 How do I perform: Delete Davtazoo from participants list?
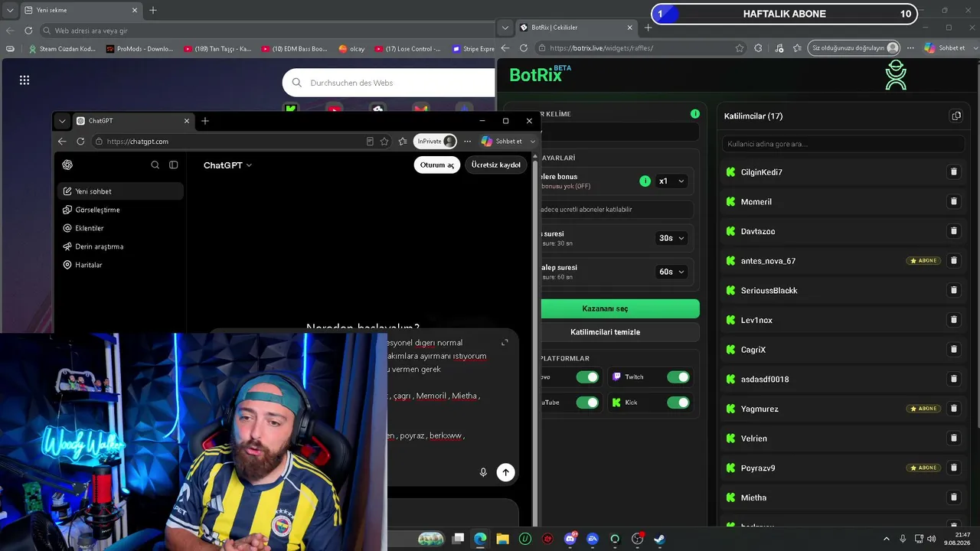coord(953,231)
